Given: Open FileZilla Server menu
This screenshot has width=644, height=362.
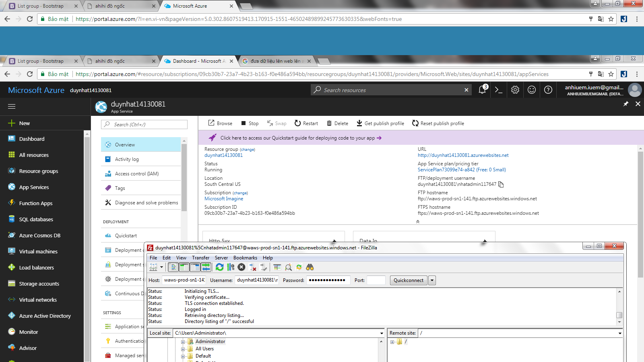Looking at the screenshot, I should [x=221, y=258].
